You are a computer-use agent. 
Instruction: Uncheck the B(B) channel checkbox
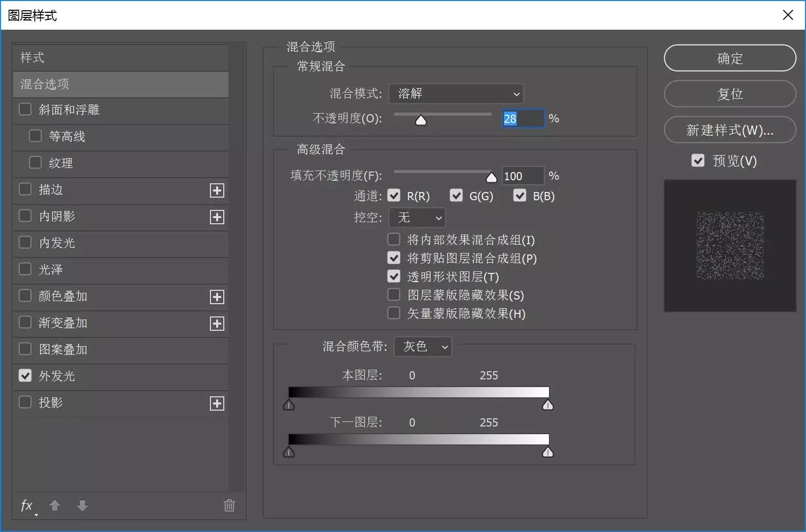pyautogui.click(x=520, y=195)
